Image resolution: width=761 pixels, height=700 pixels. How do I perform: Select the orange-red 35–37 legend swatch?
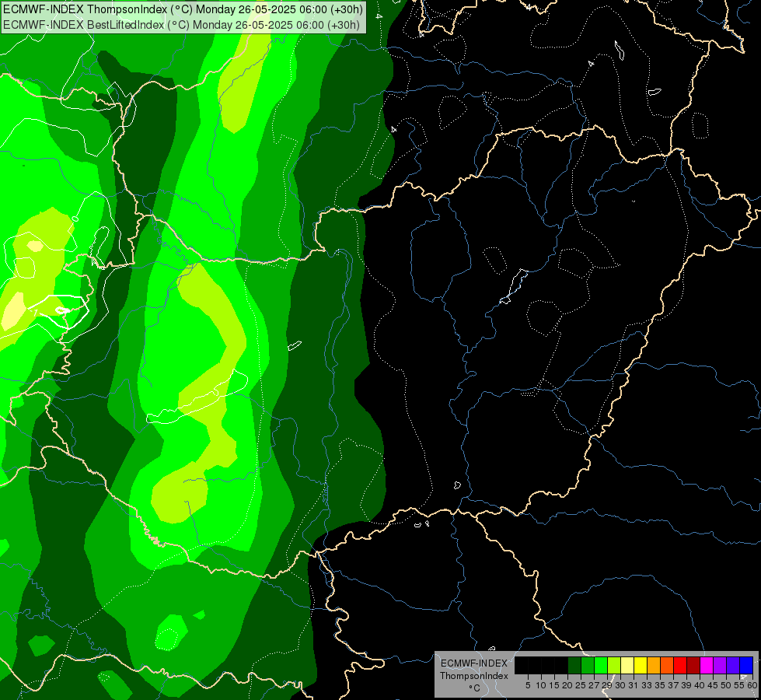click(x=667, y=666)
